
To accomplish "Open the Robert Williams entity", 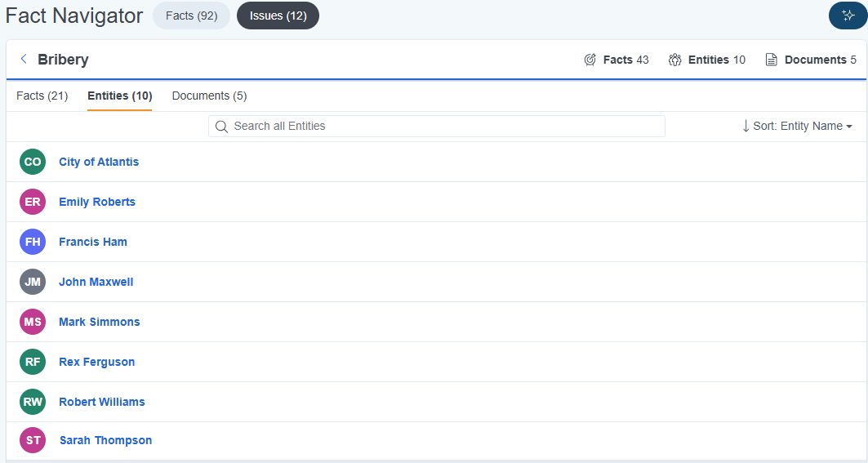I will 102,402.
